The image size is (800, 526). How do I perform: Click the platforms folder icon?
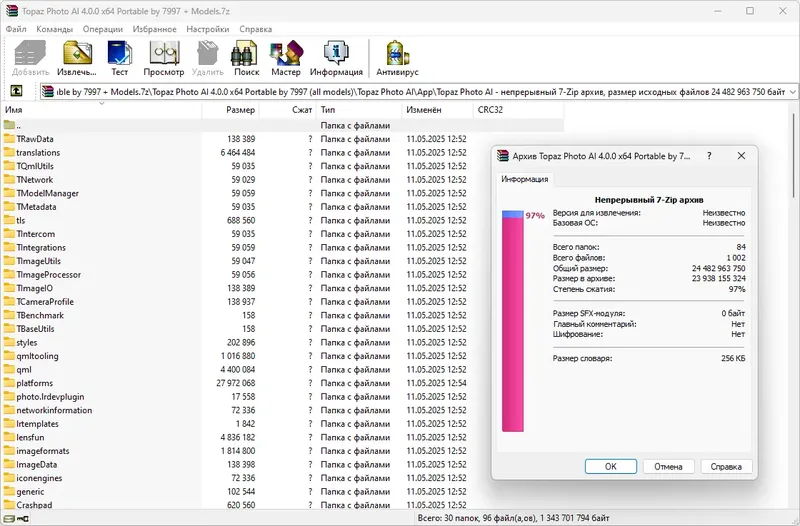[9, 383]
